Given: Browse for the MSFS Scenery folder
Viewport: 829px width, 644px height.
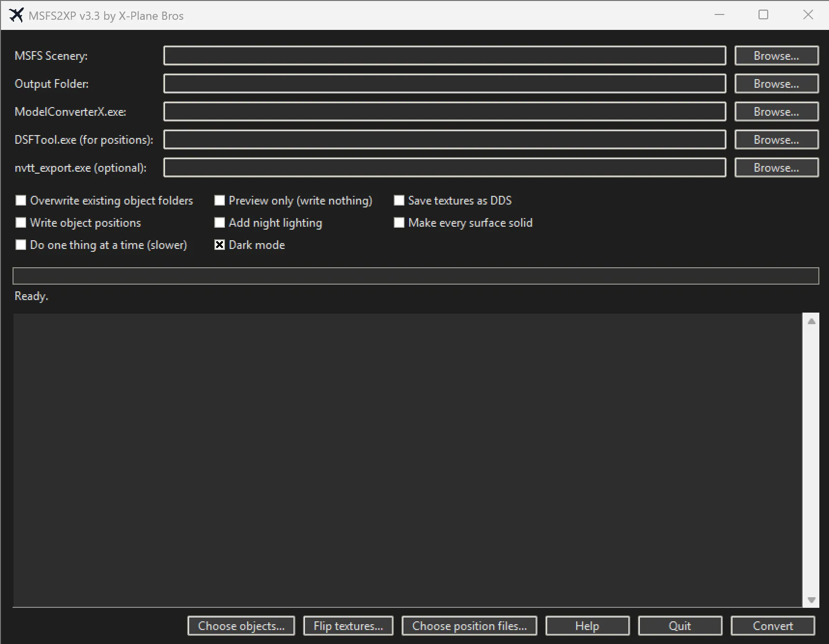Looking at the screenshot, I should [776, 55].
